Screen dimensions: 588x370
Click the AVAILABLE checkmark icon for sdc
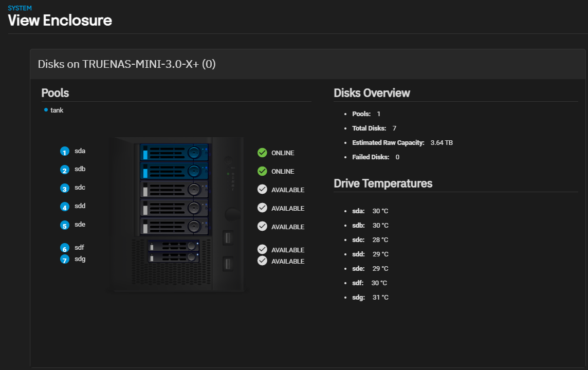click(x=262, y=190)
